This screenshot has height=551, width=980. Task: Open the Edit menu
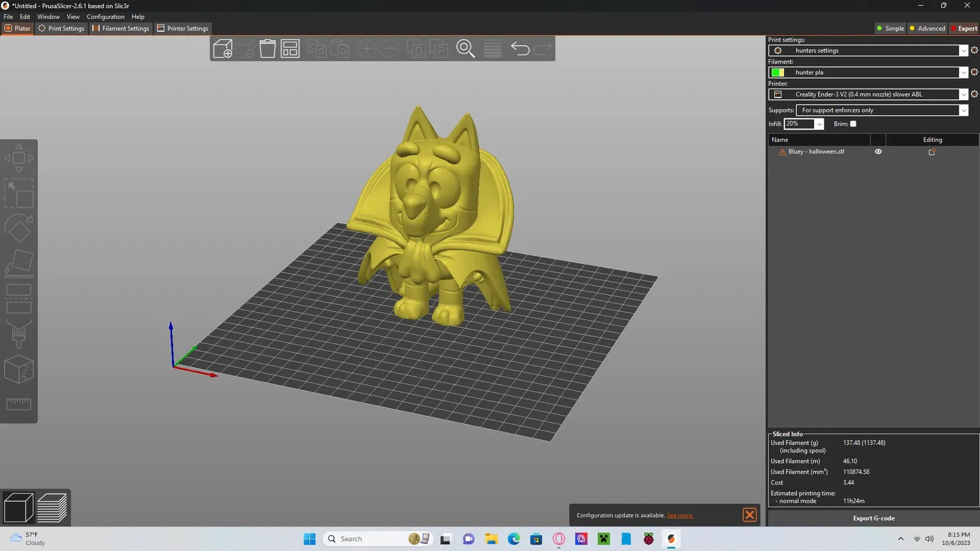click(24, 17)
